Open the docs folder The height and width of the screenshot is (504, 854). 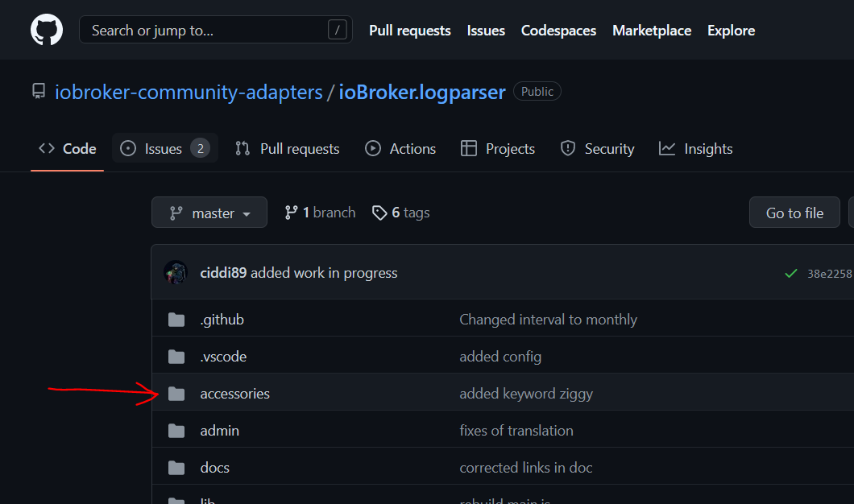pyautogui.click(x=214, y=468)
